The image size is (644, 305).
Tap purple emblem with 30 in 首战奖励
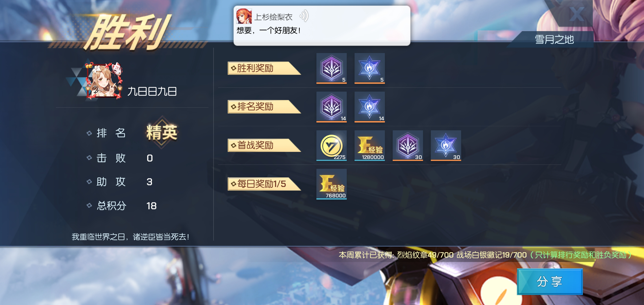pyautogui.click(x=408, y=145)
